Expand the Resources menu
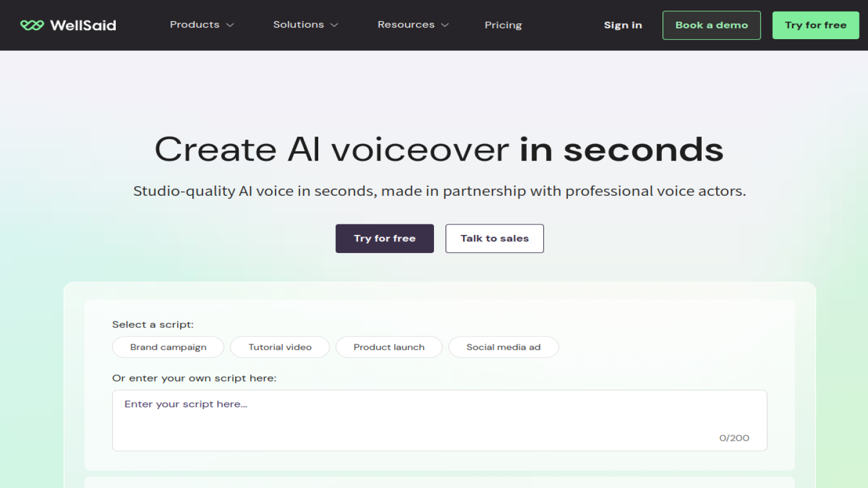 tap(414, 25)
